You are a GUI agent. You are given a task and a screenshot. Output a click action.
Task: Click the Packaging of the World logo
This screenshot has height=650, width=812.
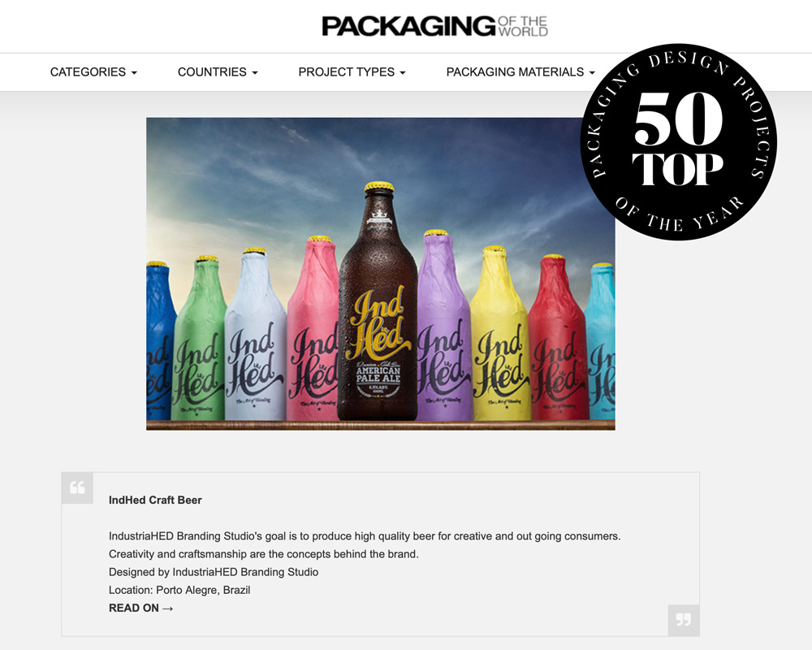[434, 26]
